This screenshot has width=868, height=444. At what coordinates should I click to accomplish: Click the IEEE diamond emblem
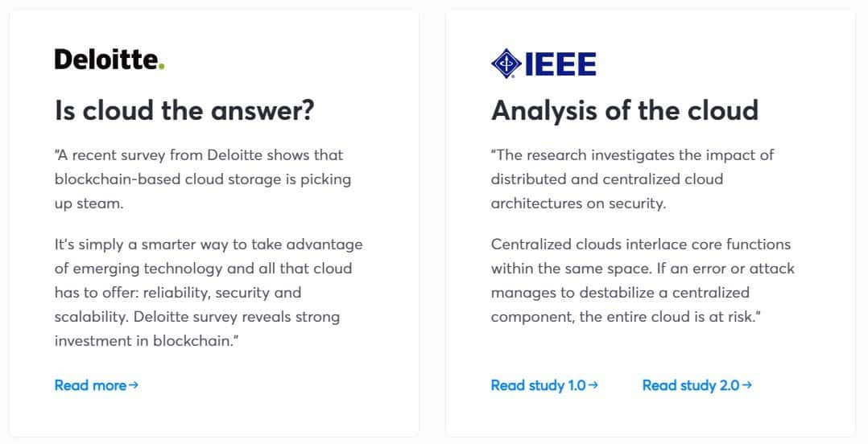pos(506,63)
